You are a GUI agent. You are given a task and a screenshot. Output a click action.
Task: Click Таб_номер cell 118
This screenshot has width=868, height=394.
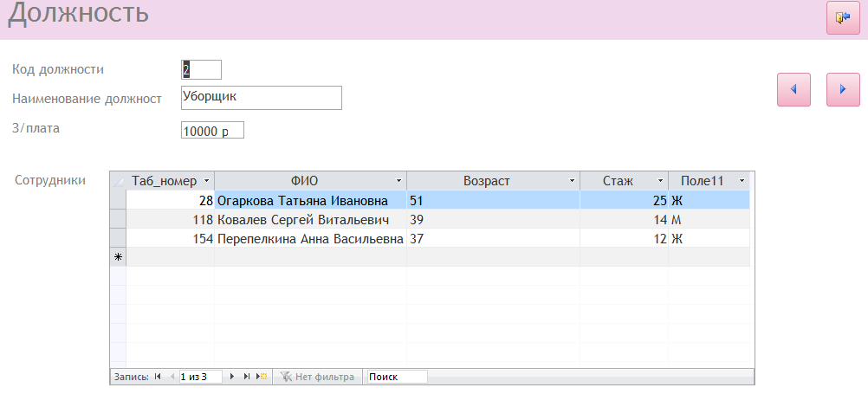click(x=171, y=219)
